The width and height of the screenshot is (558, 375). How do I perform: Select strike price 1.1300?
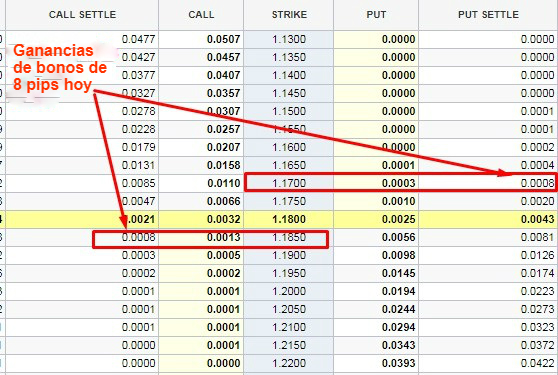click(289, 39)
